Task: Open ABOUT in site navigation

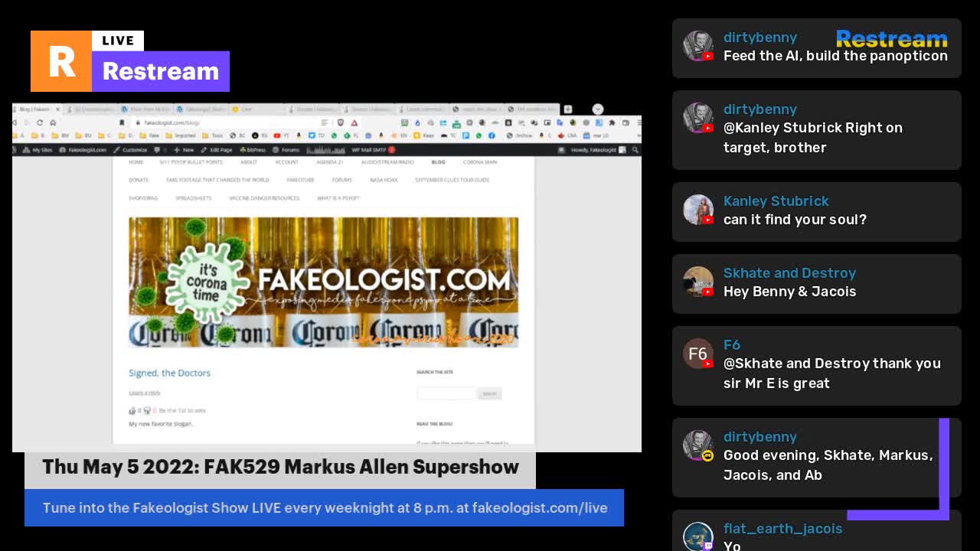Action: [249, 162]
